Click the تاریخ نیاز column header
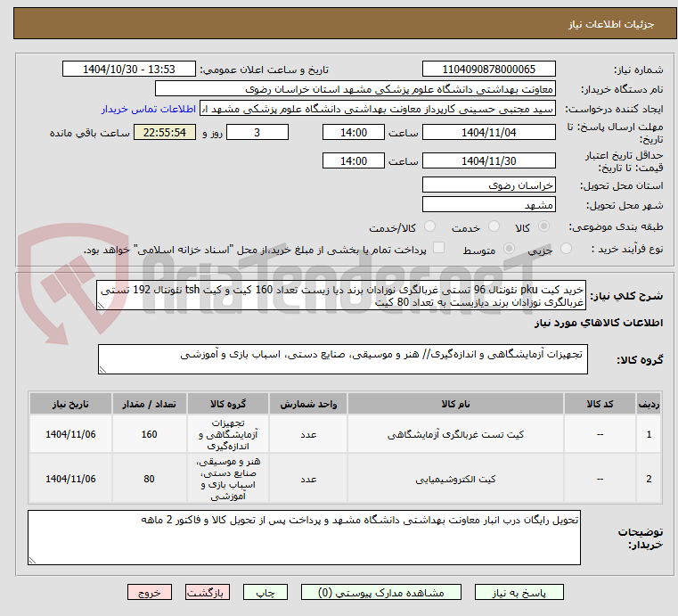The image size is (678, 616). point(70,404)
